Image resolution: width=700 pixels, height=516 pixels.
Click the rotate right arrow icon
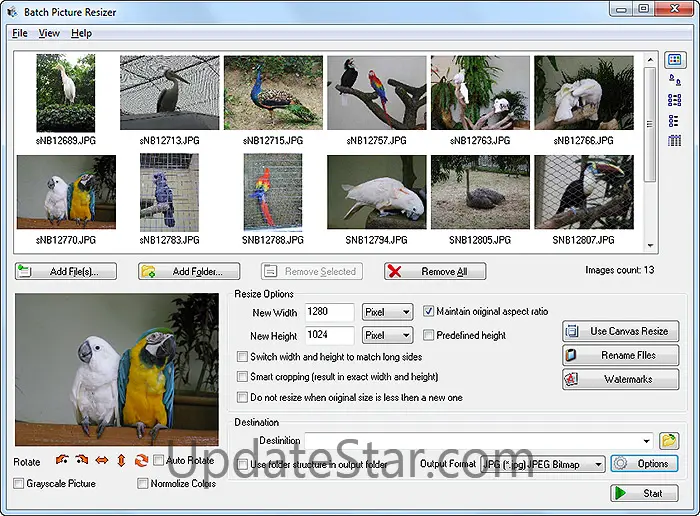(82, 461)
